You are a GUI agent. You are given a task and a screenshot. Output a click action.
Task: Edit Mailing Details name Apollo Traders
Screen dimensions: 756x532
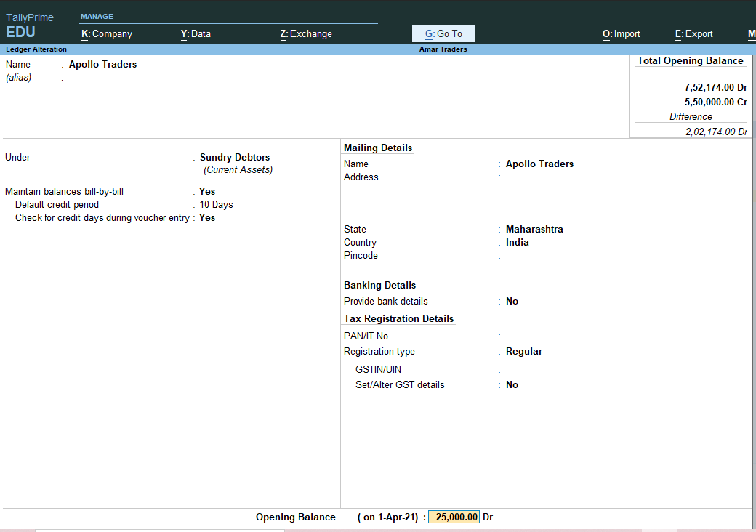click(x=539, y=164)
